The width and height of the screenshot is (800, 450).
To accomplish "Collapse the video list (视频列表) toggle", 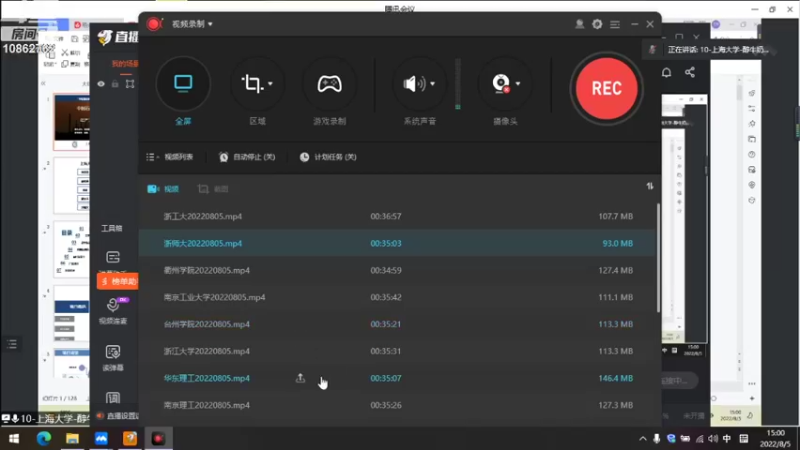I will click(169, 157).
